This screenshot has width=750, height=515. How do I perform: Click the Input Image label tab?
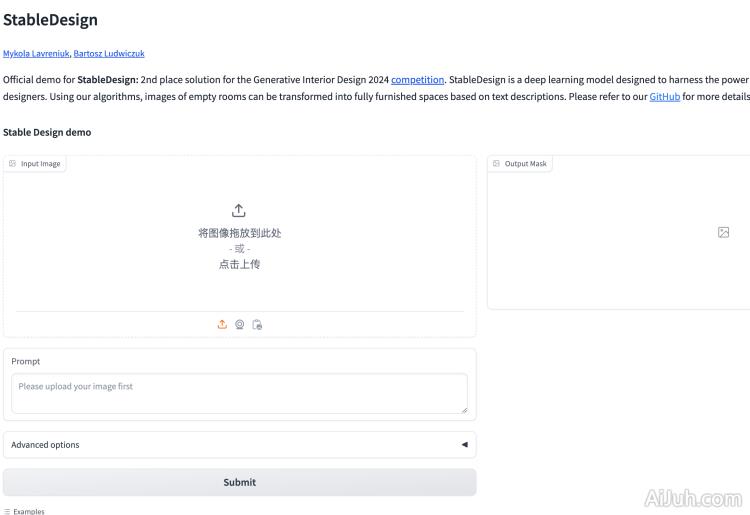click(40, 164)
